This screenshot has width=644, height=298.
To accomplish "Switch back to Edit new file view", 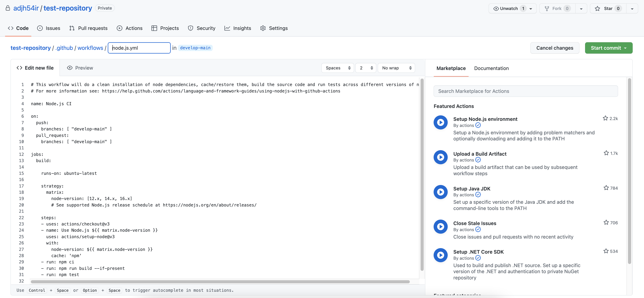I will coord(35,68).
